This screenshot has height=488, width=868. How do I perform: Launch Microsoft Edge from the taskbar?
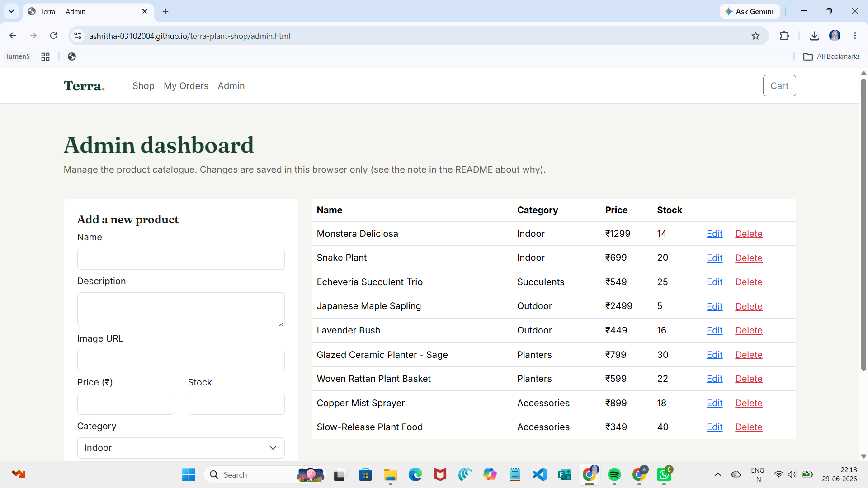[x=415, y=474]
